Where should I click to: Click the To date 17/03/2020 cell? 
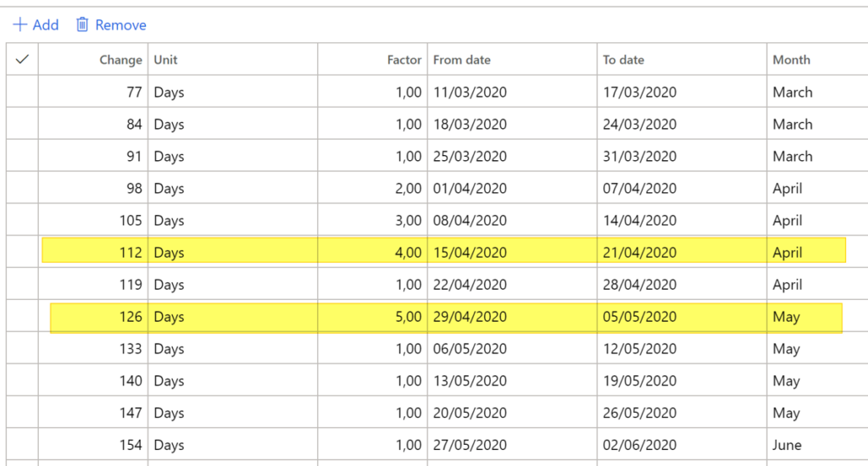tap(682, 92)
